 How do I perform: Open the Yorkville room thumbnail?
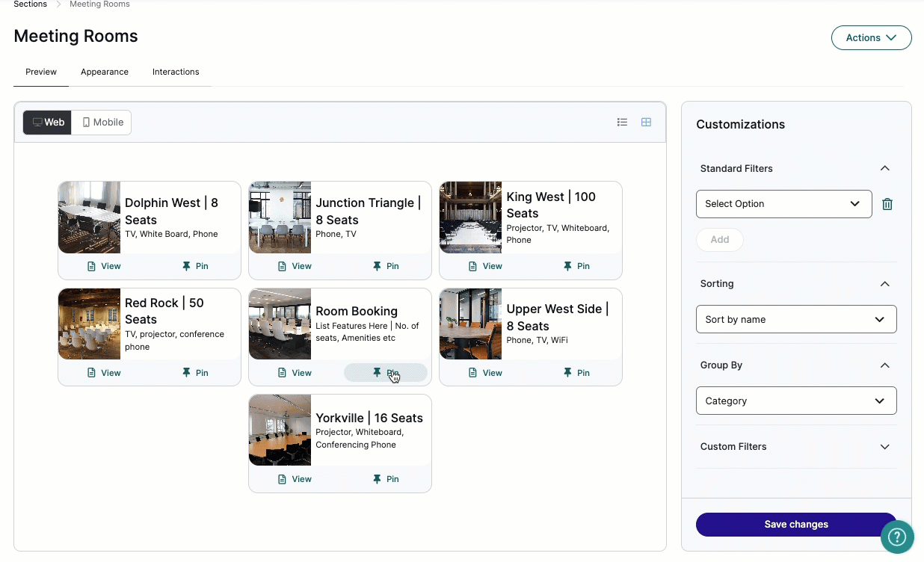pos(280,430)
